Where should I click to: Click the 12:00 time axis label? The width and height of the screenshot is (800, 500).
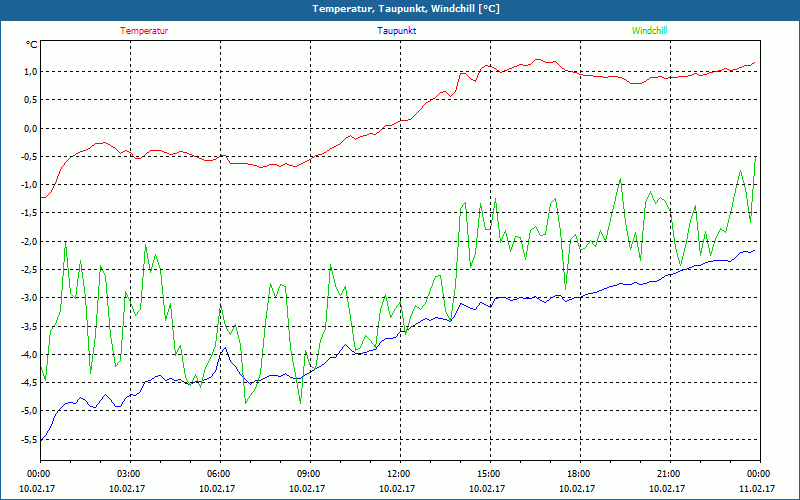397,474
